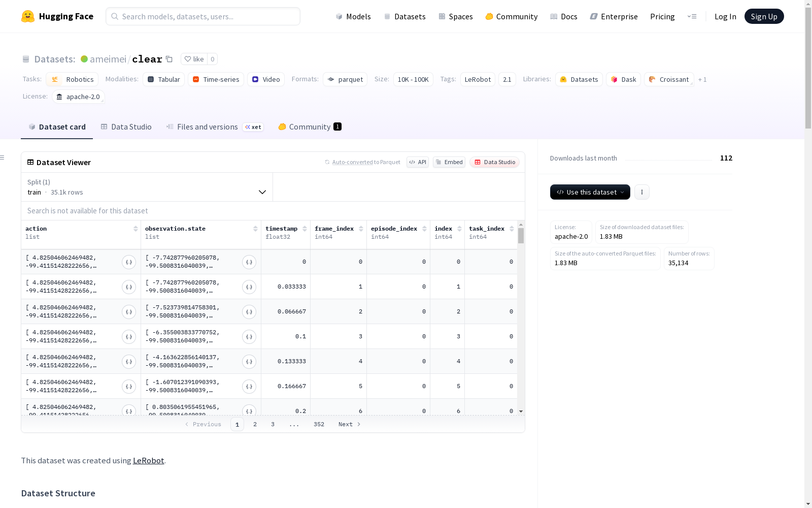812x508 pixels.
Task: Open Files and versions tab
Action: point(215,127)
